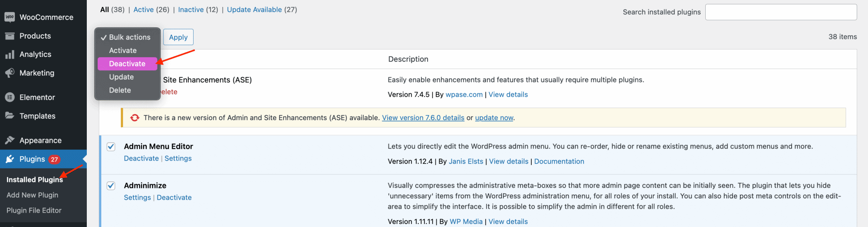Filter plugins by All (38)

[x=112, y=10]
